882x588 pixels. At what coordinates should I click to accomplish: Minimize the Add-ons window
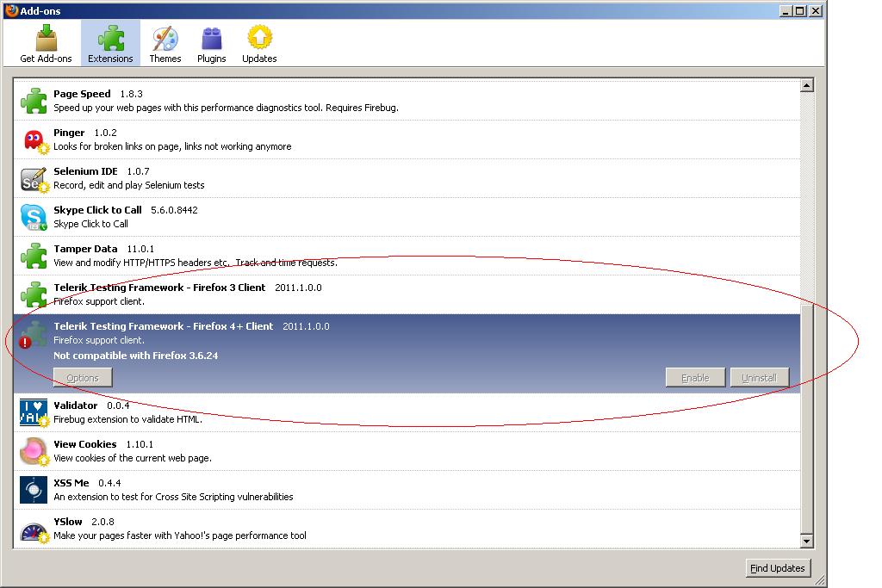click(x=786, y=10)
